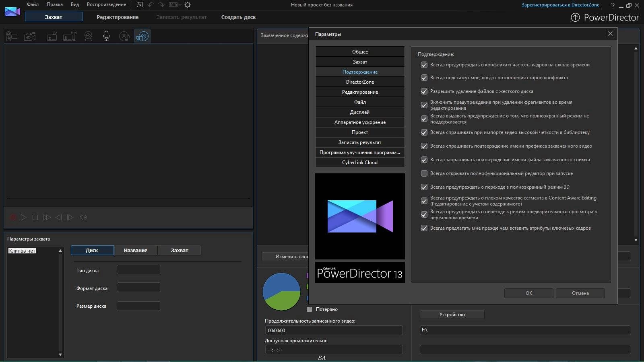Image resolution: width=644 pixels, height=362 pixels.
Task: Toggle full-screen mode not supported warning checkbox
Action: pos(424,119)
